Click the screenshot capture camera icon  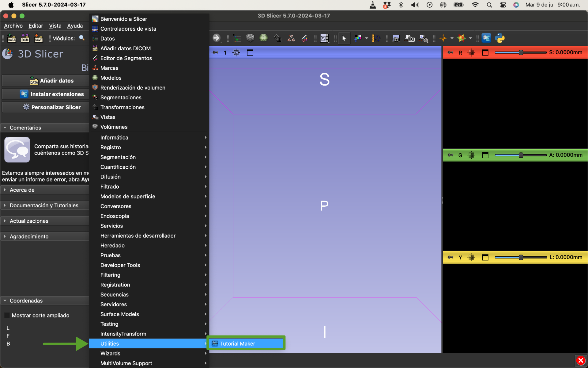(x=396, y=38)
